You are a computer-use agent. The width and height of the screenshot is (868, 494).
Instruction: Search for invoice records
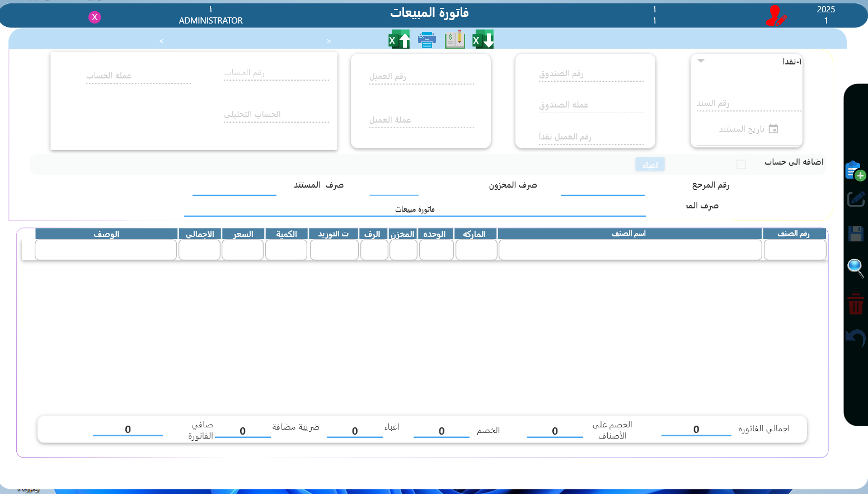855,268
